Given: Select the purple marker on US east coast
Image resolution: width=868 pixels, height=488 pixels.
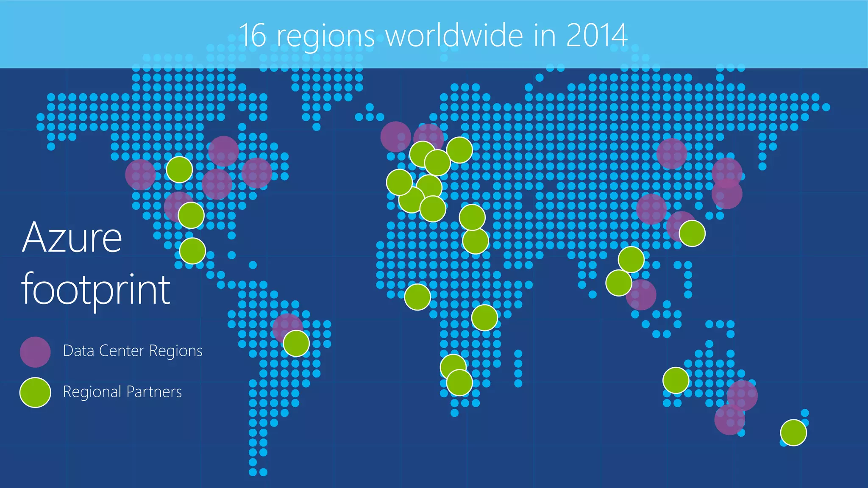Looking at the screenshot, I should pos(257,173).
